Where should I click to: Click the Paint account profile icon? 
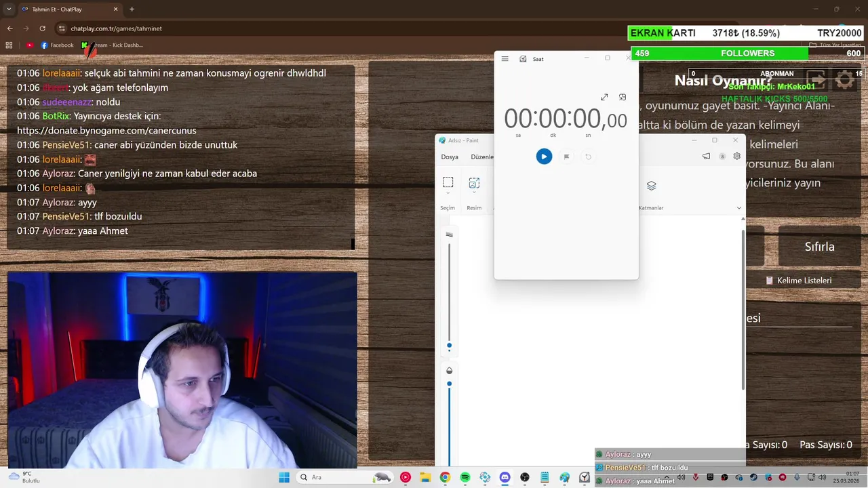722,156
